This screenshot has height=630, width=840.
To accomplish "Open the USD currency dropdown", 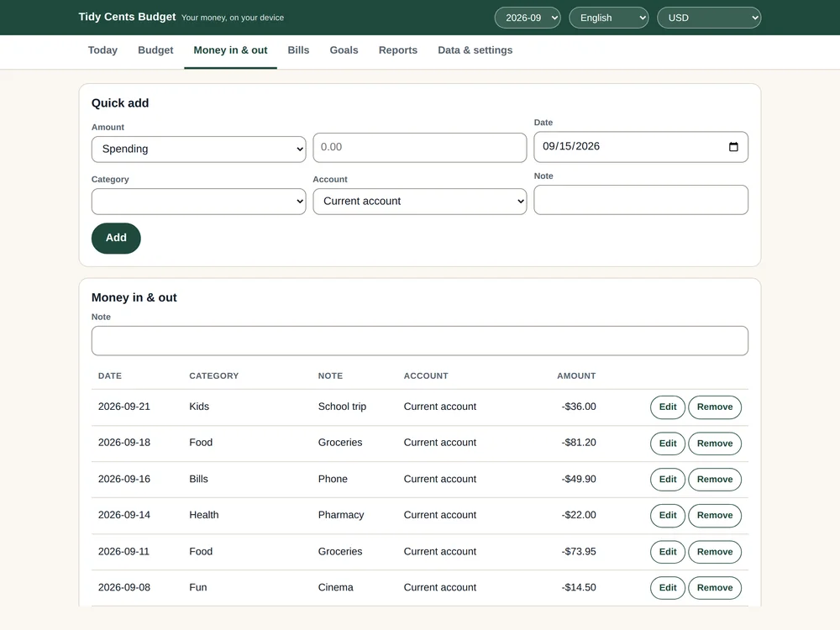I will click(x=709, y=18).
